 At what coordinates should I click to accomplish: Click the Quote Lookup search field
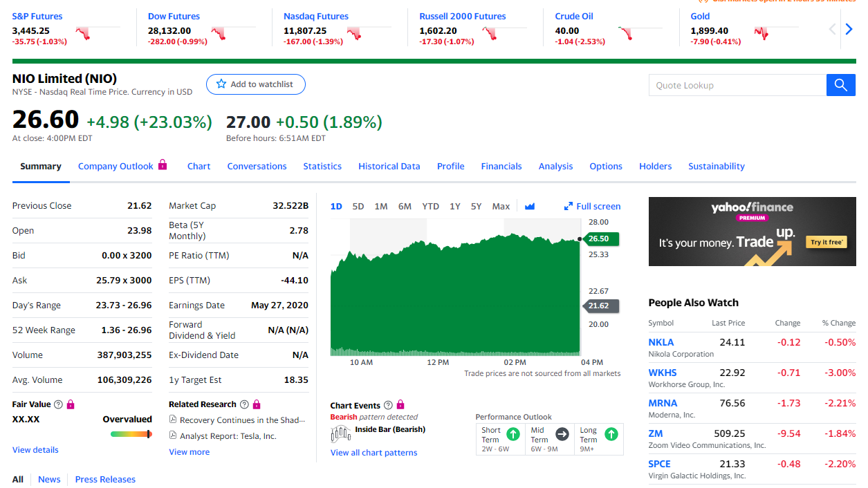[737, 85]
